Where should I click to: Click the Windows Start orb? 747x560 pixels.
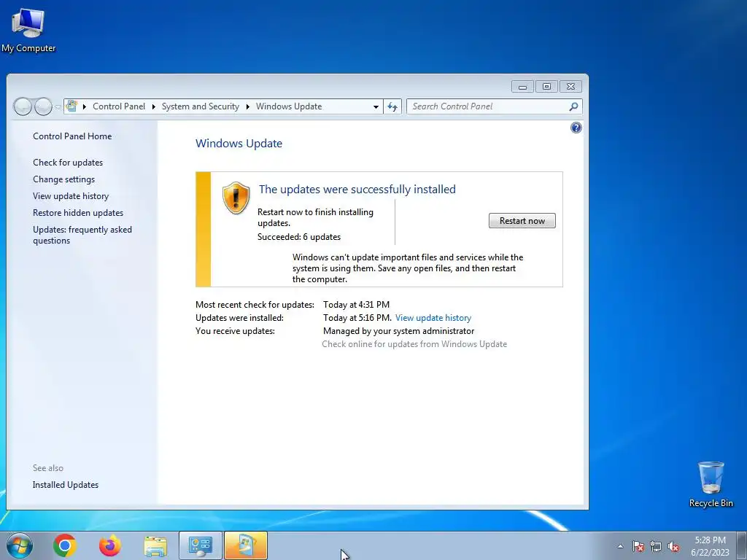20,545
